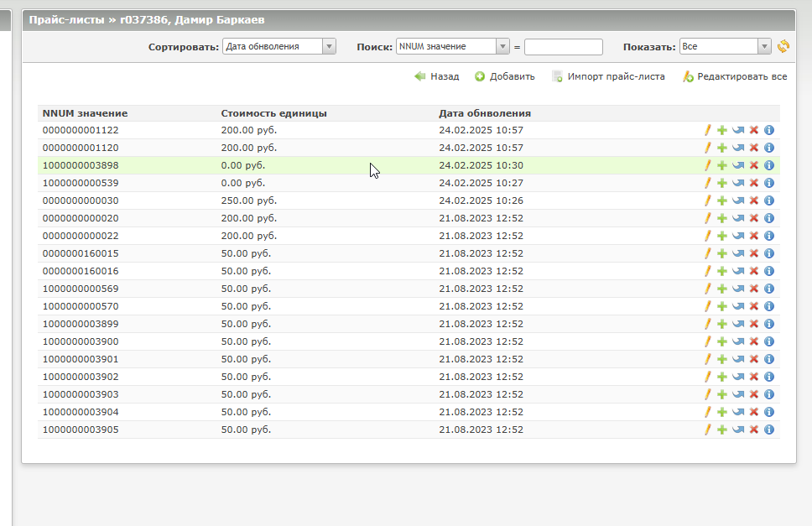Add entry via green plus in row 1000000000539
The image size is (812, 526).
point(722,183)
